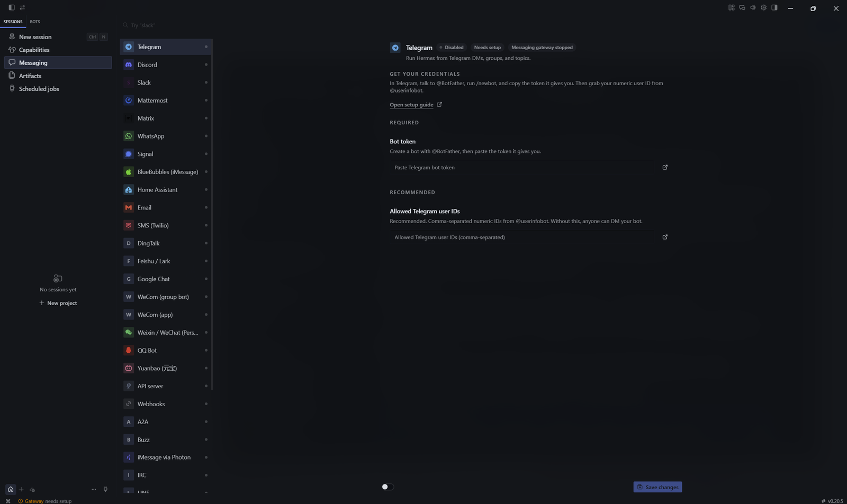Select Buzz in the platform list
This screenshot has width=847, height=504.
[166, 439]
